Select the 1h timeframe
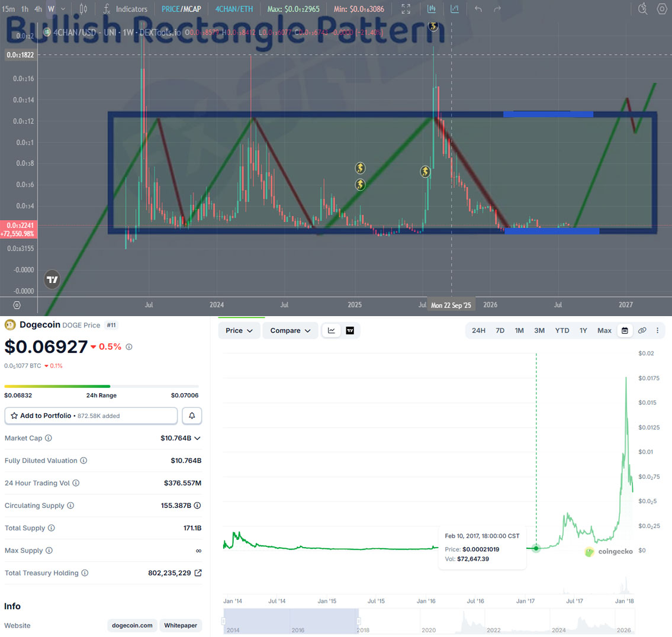 point(25,9)
